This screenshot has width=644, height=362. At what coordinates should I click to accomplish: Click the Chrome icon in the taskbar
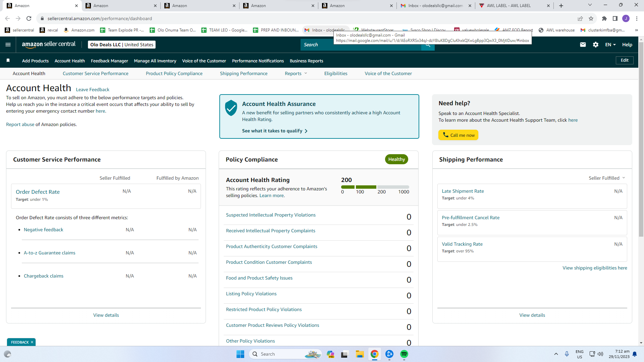(374, 354)
